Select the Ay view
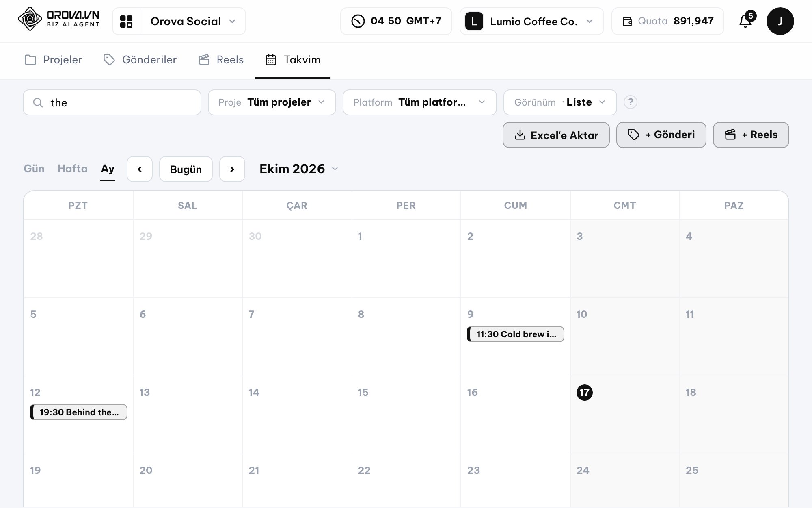 pos(108,169)
